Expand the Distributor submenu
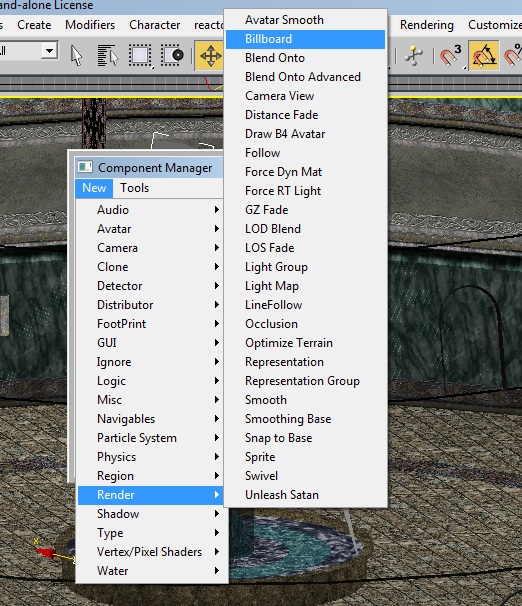 point(150,305)
